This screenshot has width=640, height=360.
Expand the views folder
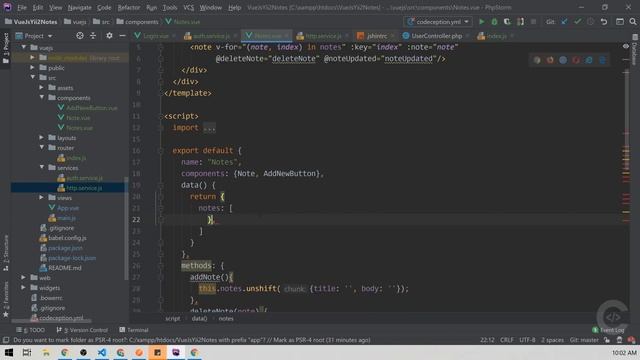pyautogui.click(x=41, y=198)
